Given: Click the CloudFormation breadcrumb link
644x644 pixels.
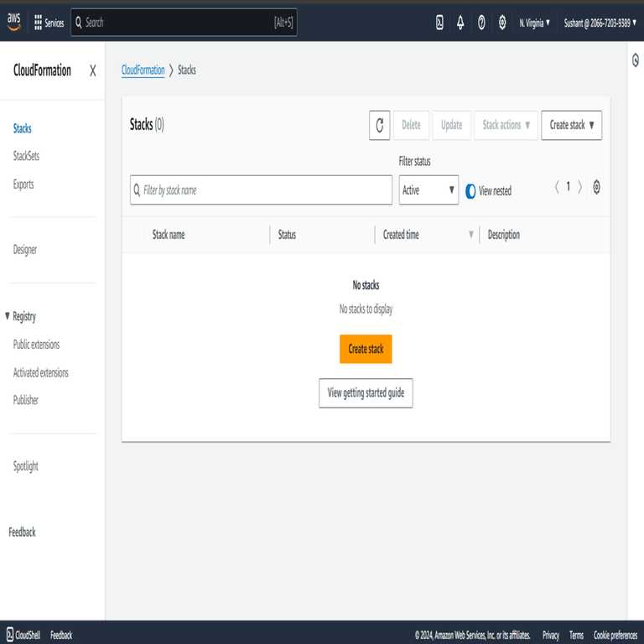Looking at the screenshot, I should click(143, 70).
